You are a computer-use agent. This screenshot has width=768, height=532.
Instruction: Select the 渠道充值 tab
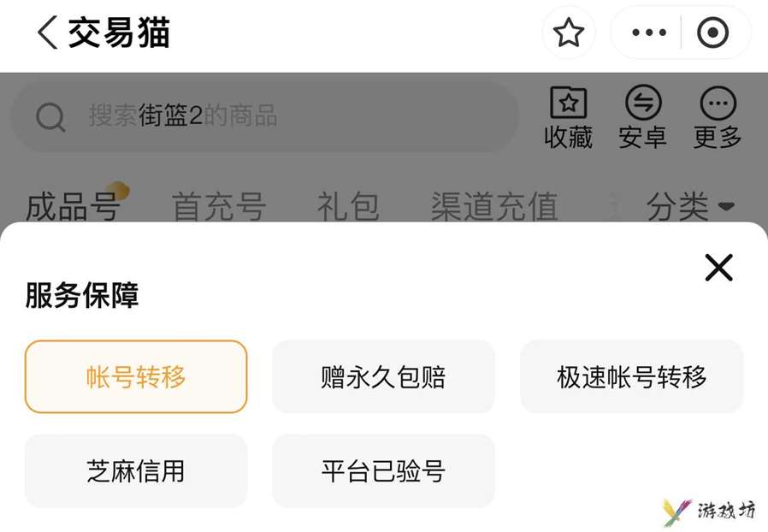pos(494,206)
